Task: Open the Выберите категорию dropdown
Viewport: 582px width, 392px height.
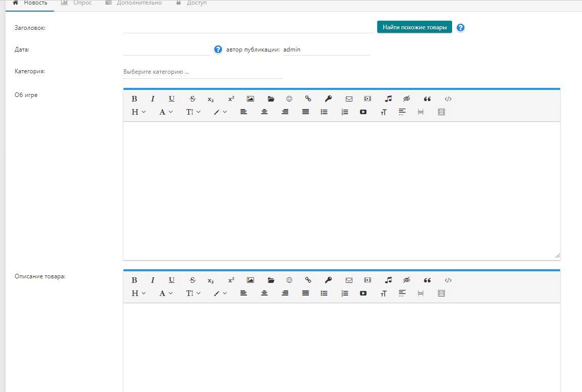Action: coord(203,72)
